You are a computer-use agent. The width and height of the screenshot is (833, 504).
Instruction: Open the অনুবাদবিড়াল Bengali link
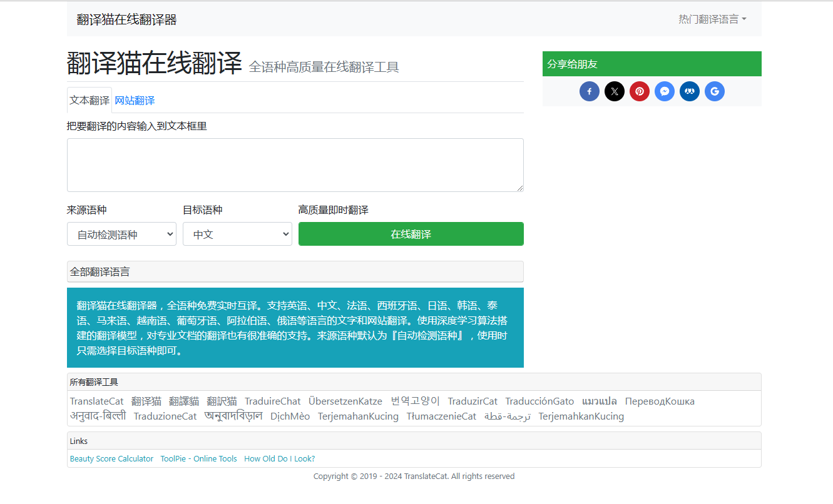click(233, 416)
